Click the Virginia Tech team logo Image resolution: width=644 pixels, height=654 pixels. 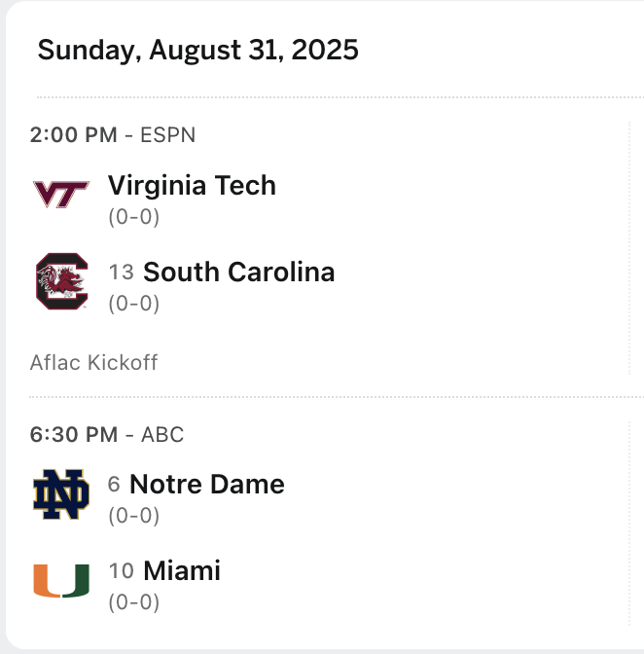(60, 194)
